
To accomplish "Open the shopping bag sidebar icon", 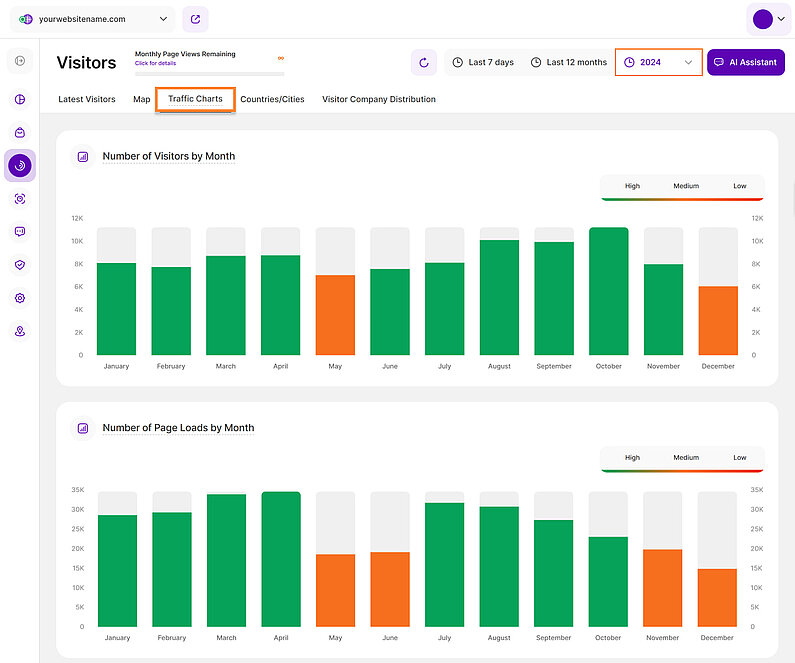I will [x=20, y=132].
